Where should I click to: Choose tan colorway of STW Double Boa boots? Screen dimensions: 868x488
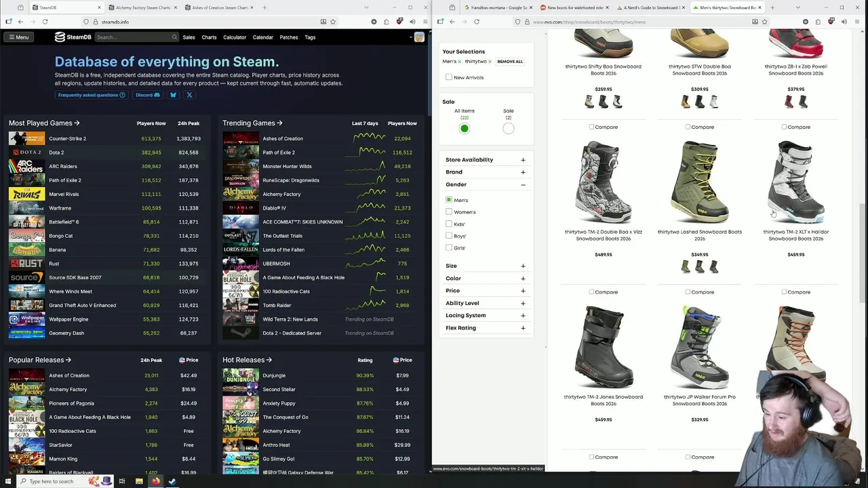pos(686,102)
